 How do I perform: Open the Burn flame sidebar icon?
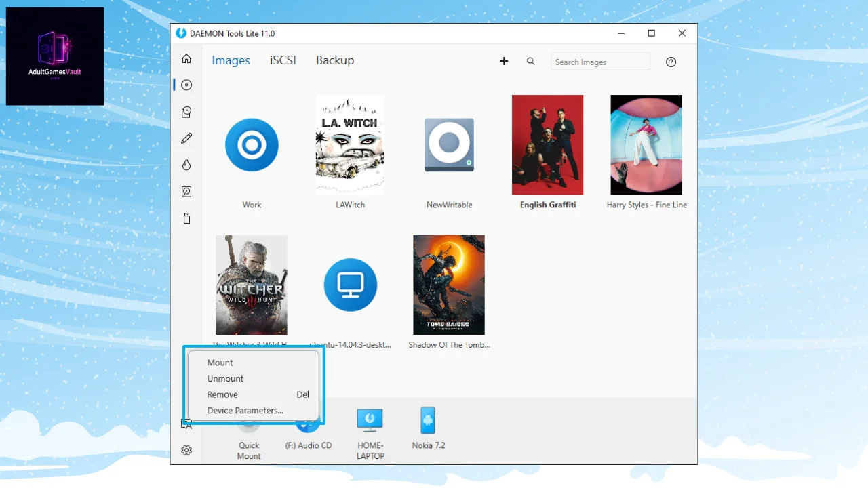point(186,165)
